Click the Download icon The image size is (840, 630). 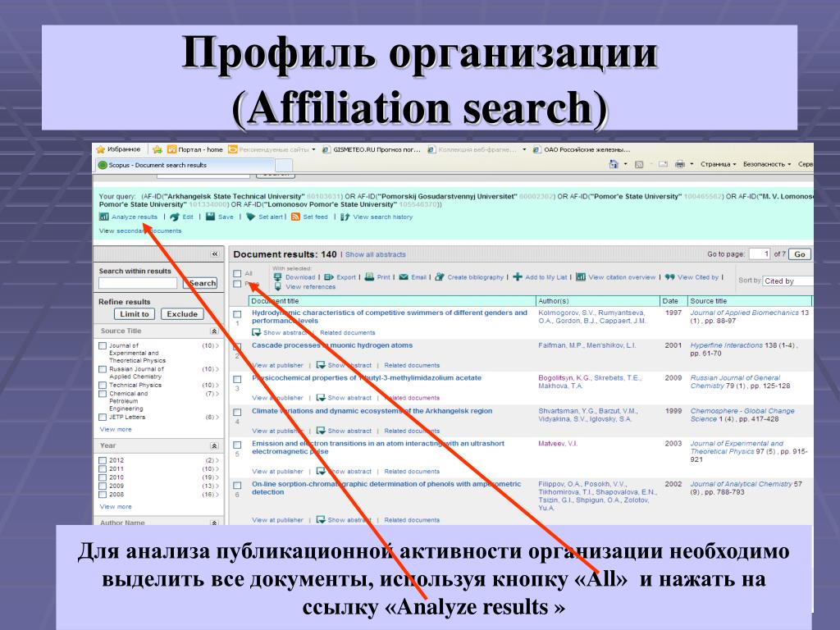click(x=277, y=277)
